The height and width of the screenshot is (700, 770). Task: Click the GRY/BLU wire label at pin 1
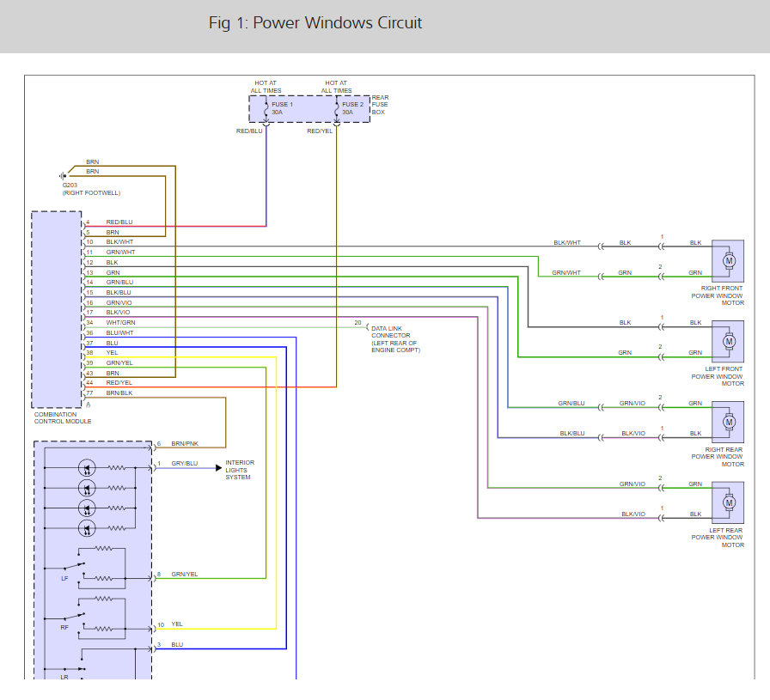[184, 464]
